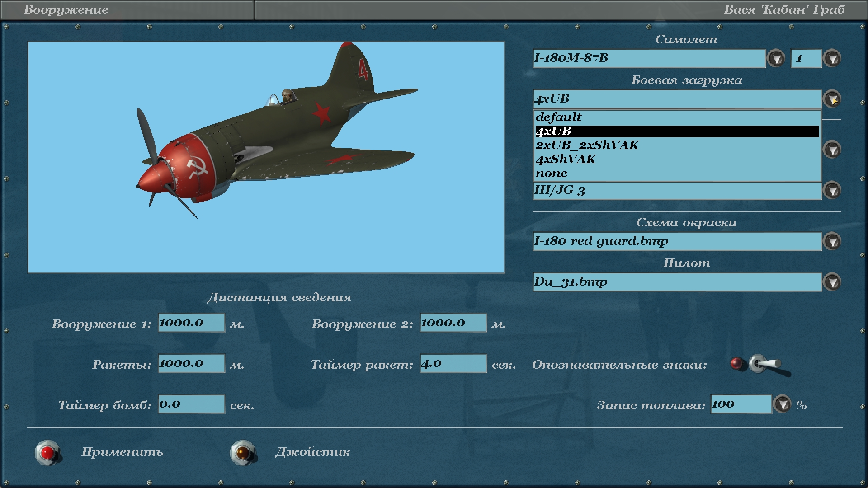Open the Du_31.bmp pilot dropdown arrow
868x488 pixels.
click(x=832, y=282)
